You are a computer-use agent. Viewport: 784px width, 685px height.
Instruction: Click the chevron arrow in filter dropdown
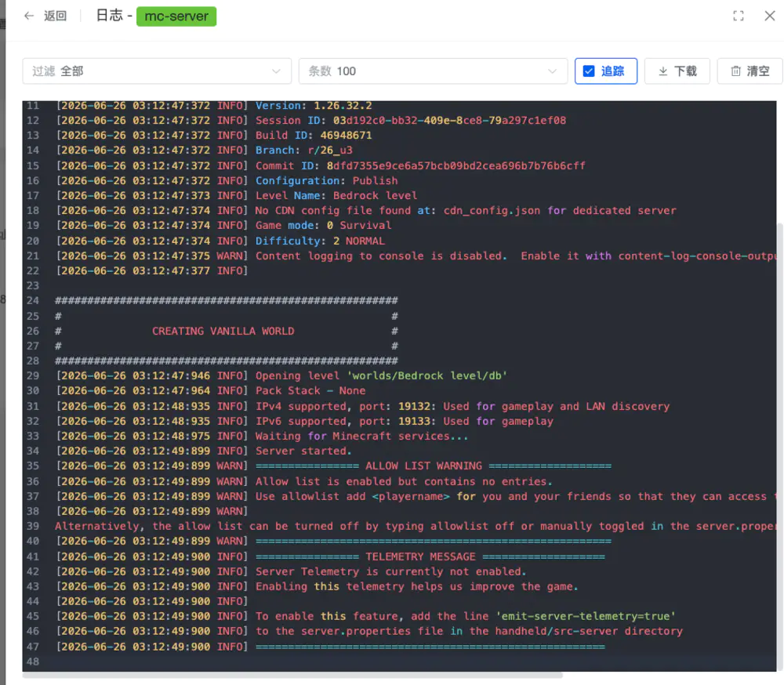[276, 71]
